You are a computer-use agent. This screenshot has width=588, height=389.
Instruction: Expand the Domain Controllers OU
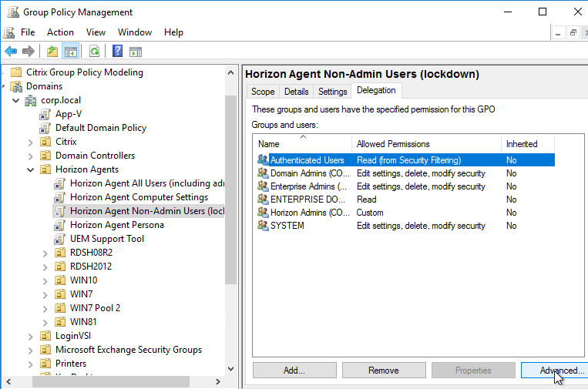30,156
